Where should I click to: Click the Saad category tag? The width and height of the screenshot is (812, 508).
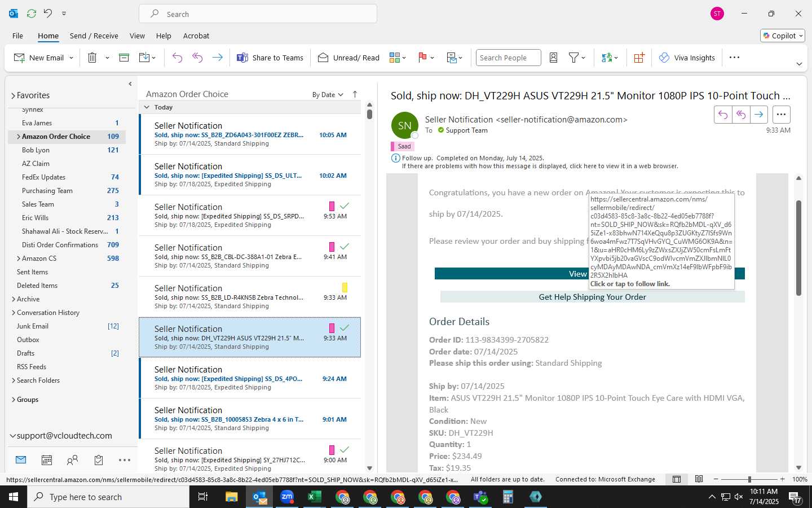pyautogui.click(x=403, y=146)
